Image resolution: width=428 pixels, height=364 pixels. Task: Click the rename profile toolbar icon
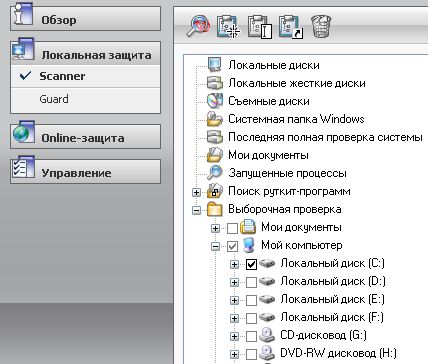tap(260, 27)
